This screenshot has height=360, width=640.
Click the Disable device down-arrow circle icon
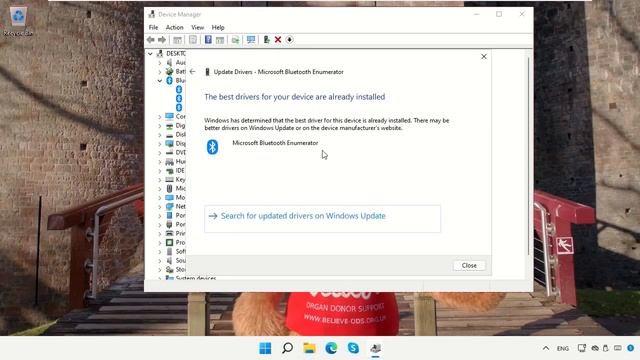pos(289,40)
